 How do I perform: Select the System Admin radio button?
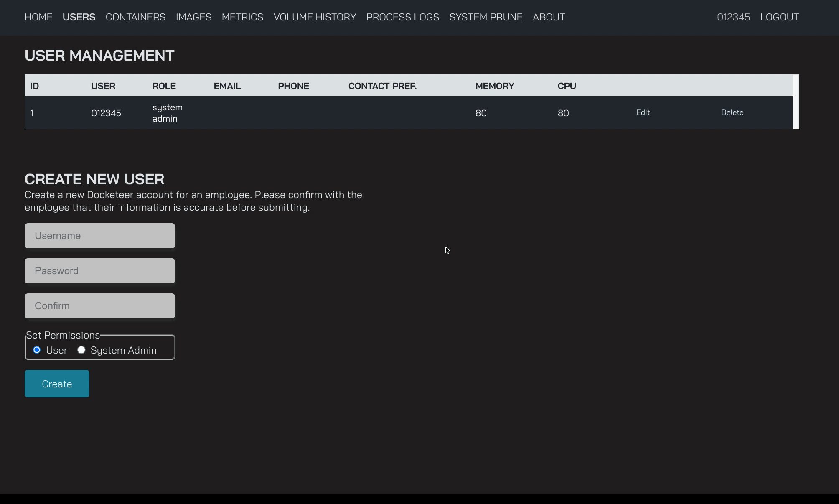81,350
